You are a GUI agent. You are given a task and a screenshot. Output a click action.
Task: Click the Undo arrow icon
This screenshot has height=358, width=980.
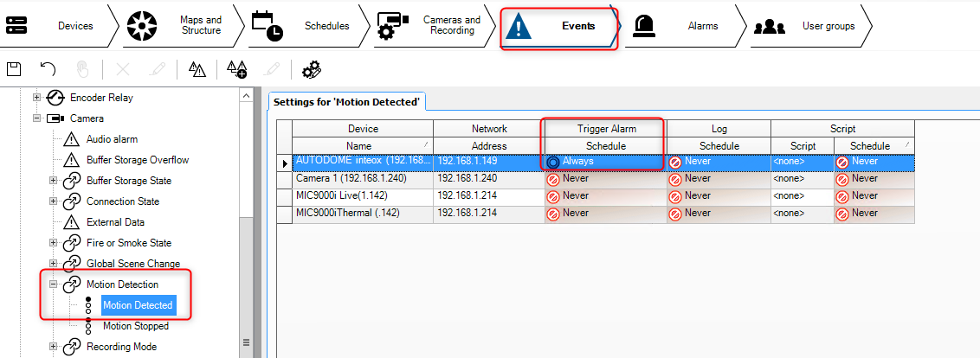pyautogui.click(x=48, y=69)
